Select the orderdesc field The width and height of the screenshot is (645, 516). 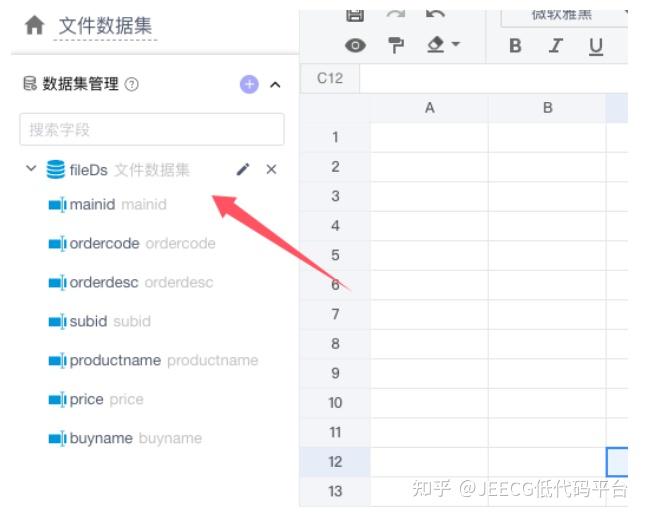(x=131, y=282)
